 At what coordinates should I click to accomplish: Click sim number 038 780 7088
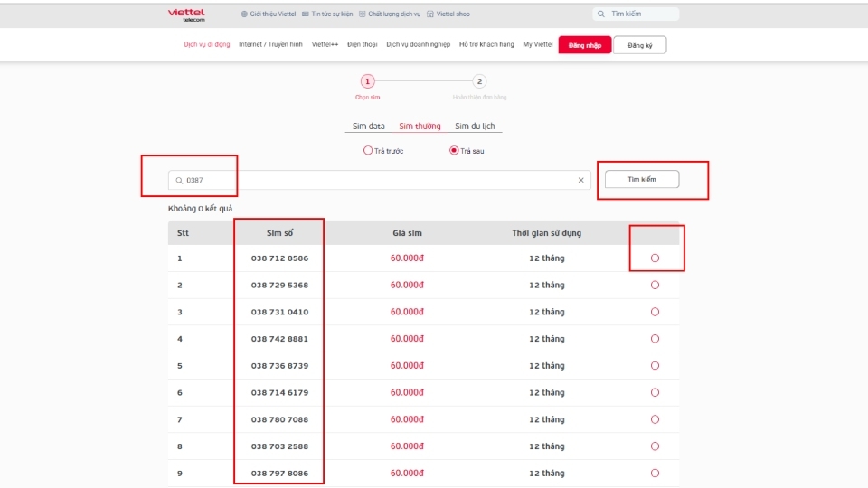(279, 419)
